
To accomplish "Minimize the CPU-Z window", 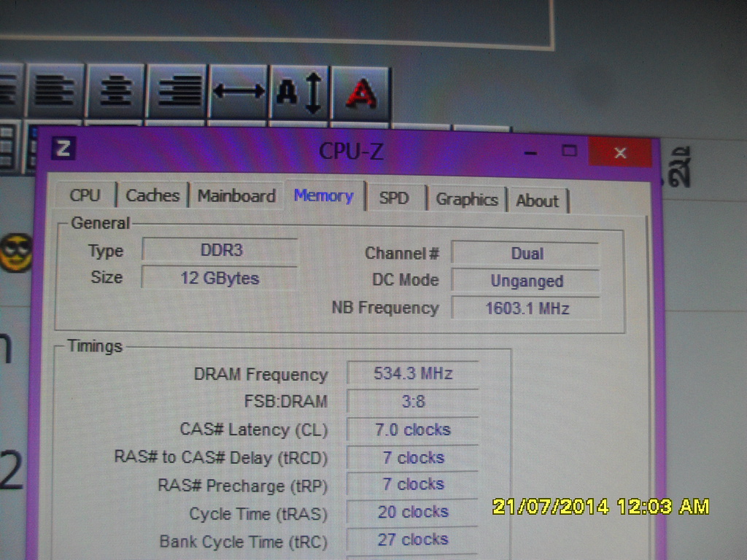I will (531, 152).
